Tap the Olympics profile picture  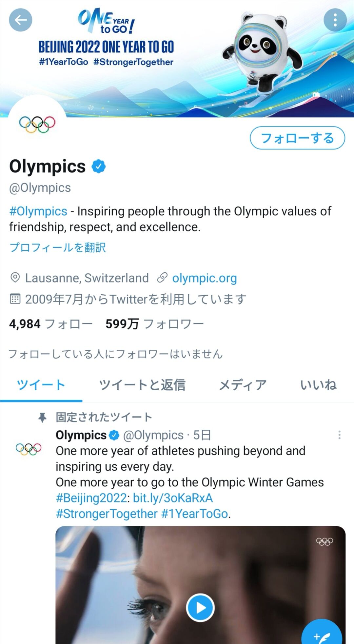tap(37, 124)
